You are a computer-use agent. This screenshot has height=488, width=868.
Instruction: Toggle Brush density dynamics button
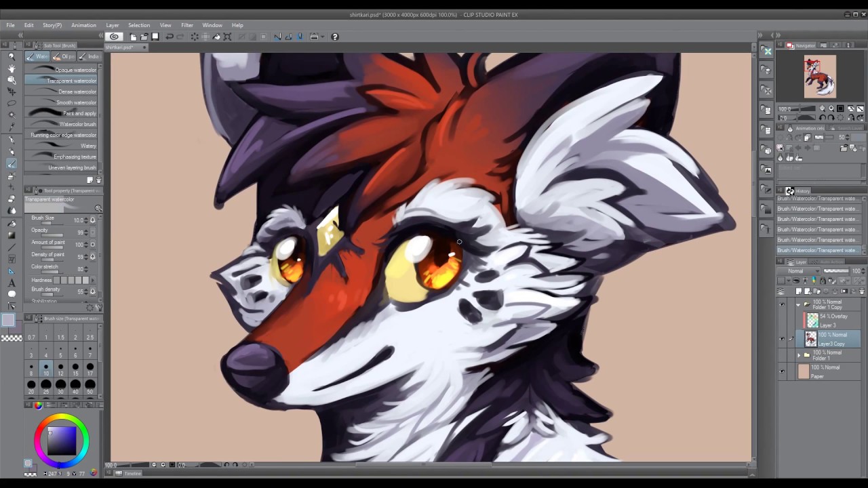click(x=93, y=291)
